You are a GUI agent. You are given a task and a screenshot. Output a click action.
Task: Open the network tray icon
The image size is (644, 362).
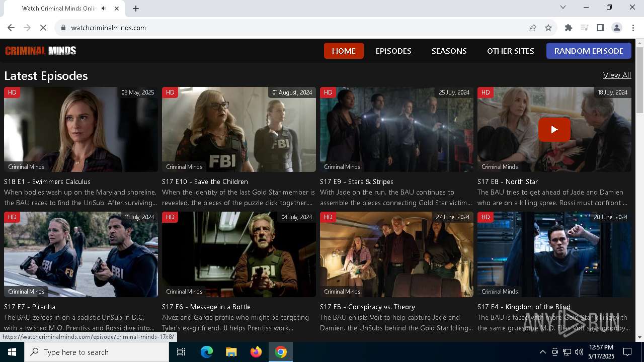click(567, 352)
